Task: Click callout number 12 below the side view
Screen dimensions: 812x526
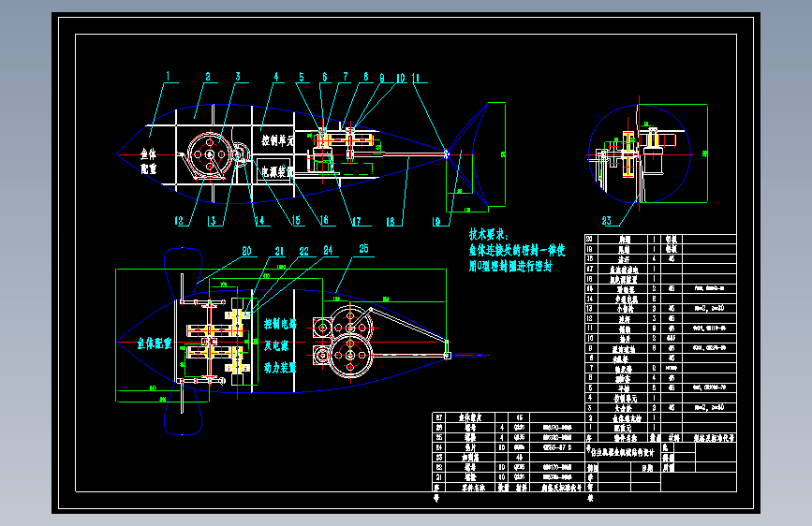Action: pos(179,221)
